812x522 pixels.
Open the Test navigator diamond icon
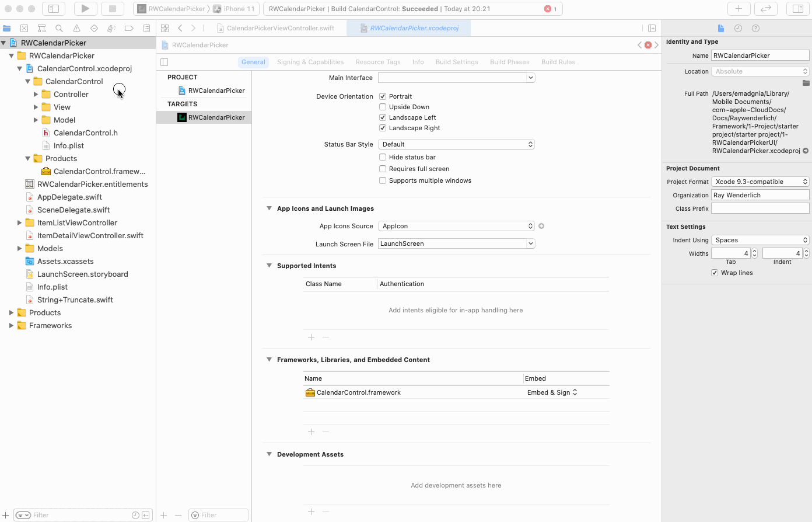pyautogui.click(x=94, y=28)
